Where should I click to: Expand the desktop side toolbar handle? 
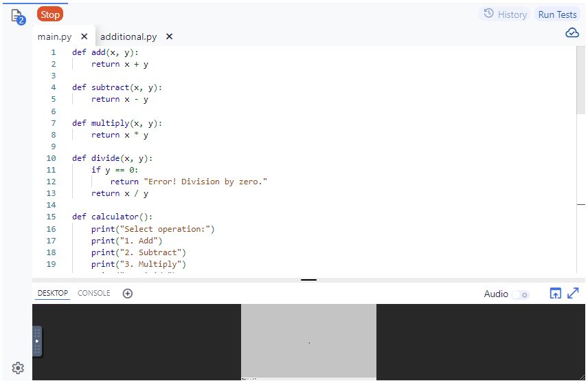(37, 341)
